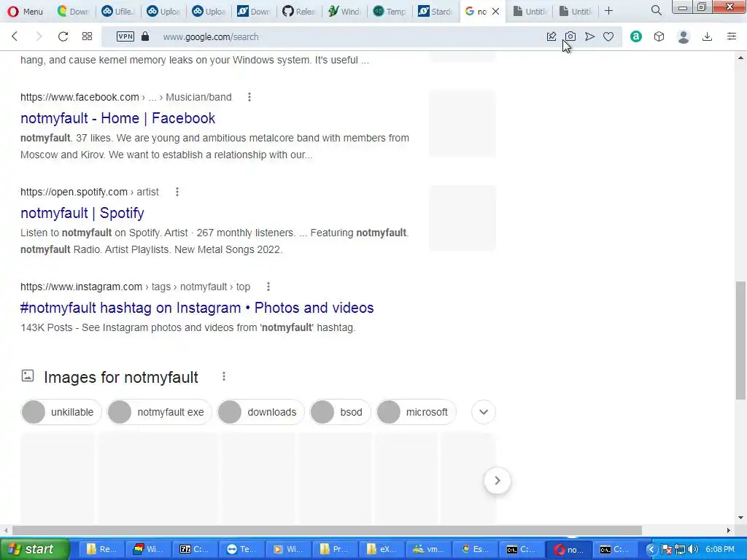
Task: Open 'notmyfault | Spotify' result link
Action: (x=82, y=213)
